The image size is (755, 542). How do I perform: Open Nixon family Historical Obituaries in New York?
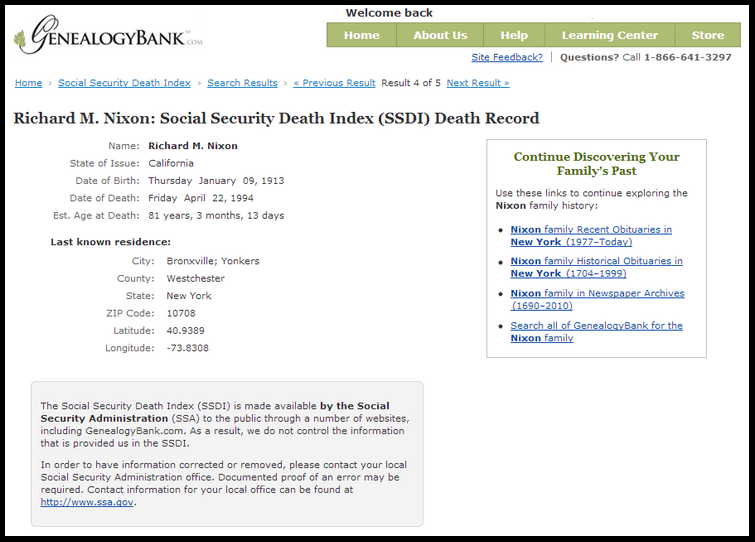point(596,267)
